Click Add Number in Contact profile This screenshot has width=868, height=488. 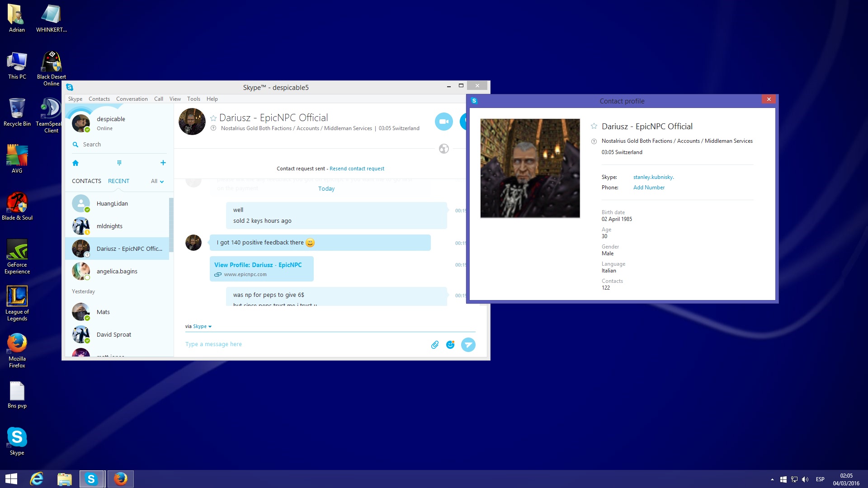click(x=649, y=188)
